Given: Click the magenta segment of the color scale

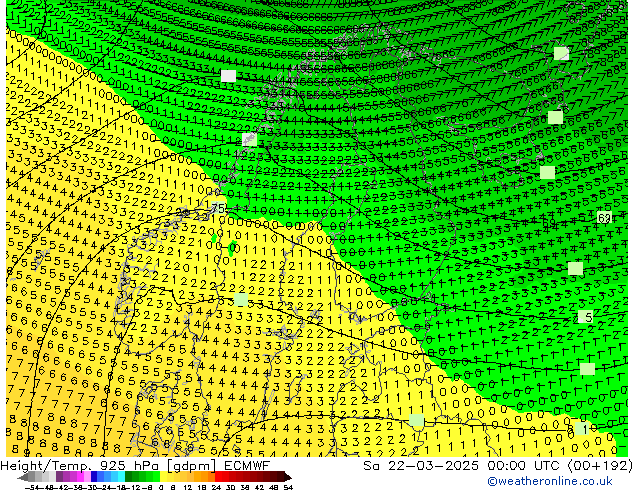Looking at the screenshot, I should (80, 477).
